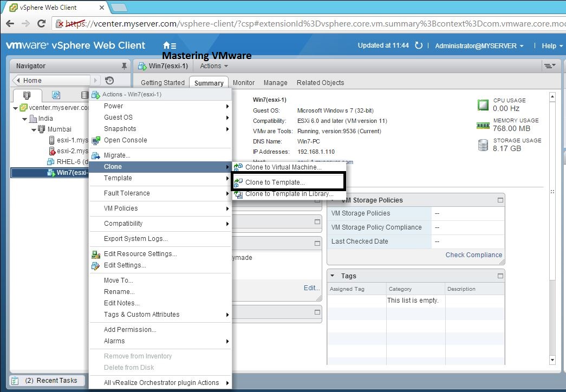Switch to the Monitor tab
This screenshot has height=392, width=566.
tap(244, 83)
